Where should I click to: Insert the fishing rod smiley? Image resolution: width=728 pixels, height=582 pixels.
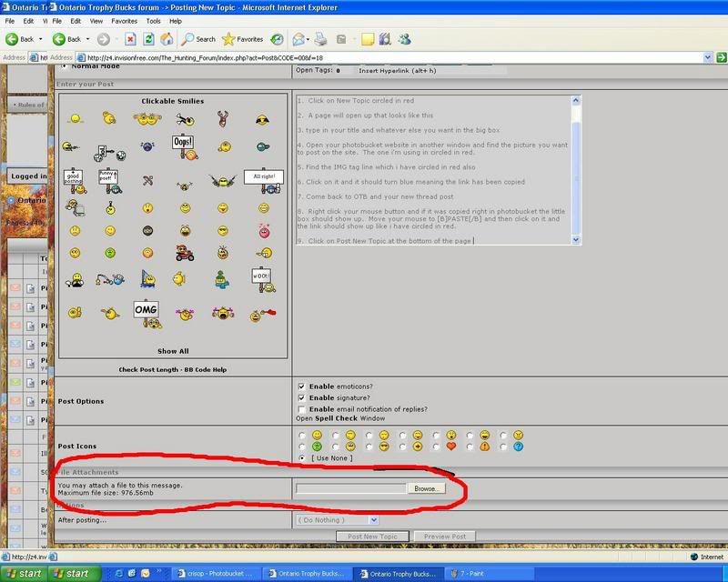[110, 279]
